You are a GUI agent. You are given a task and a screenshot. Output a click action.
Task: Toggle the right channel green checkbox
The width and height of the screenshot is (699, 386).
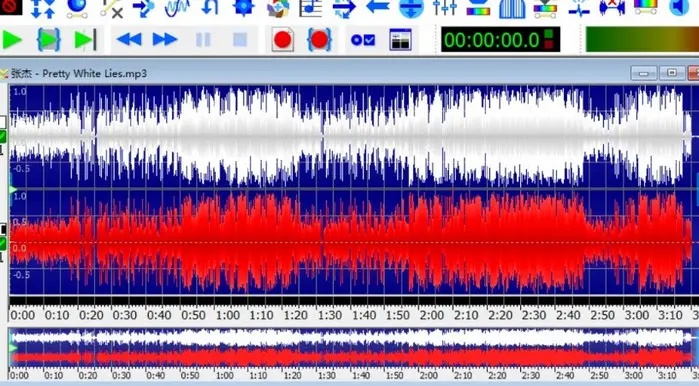pyautogui.click(x=3, y=243)
